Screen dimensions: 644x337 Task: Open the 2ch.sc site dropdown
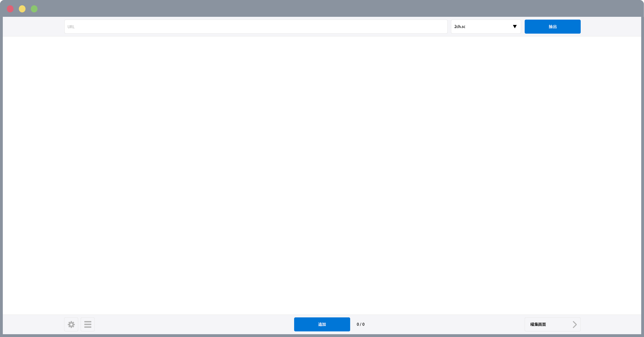coord(486,27)
